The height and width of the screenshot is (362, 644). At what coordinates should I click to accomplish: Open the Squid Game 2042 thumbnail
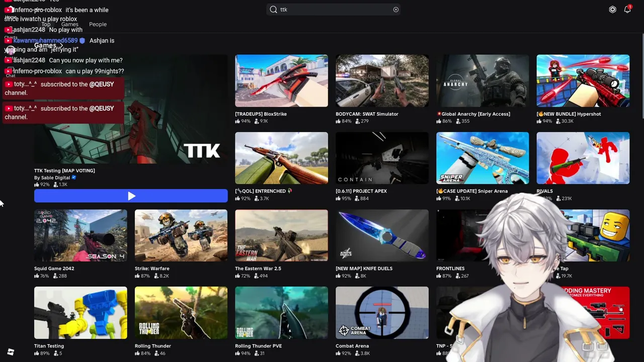click(80, 235)
